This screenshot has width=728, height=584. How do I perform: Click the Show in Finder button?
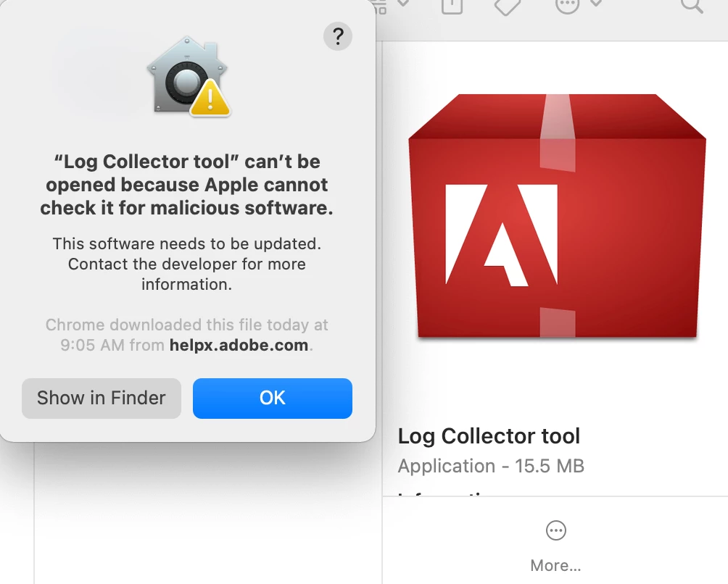[x=102, y=398]
